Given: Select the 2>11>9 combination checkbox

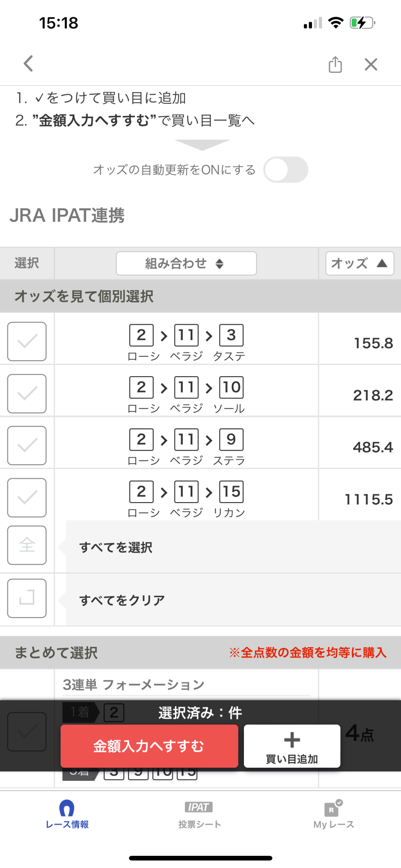Looking at the screenshot, I should pyautogui.click(x=27, y=446).
